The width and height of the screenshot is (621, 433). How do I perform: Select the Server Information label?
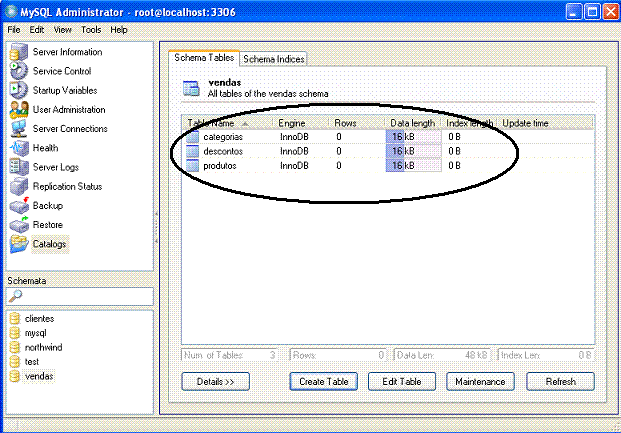coord(67,52)
